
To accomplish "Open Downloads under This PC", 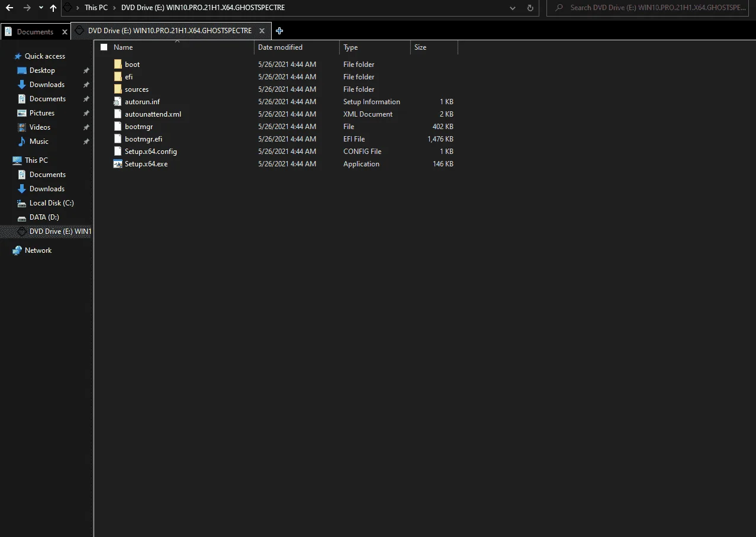I will coord(47,189).
